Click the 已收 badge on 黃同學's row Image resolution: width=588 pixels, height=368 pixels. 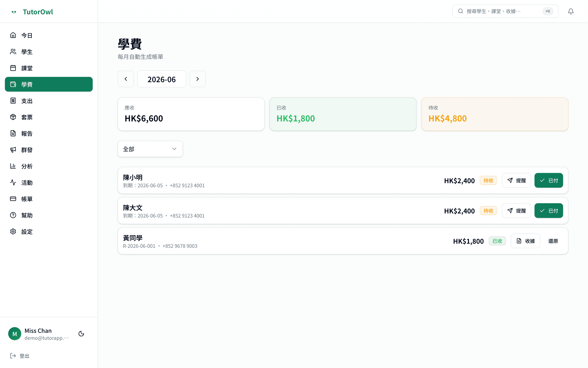[497, 241]
